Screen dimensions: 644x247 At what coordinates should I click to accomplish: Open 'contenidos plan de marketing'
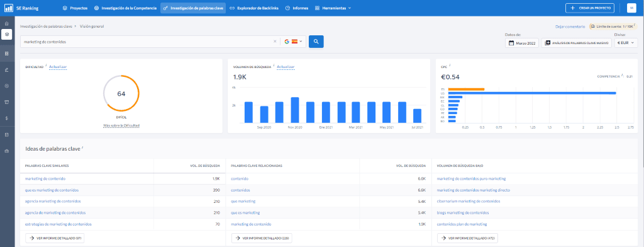click(x=462, y=224)
